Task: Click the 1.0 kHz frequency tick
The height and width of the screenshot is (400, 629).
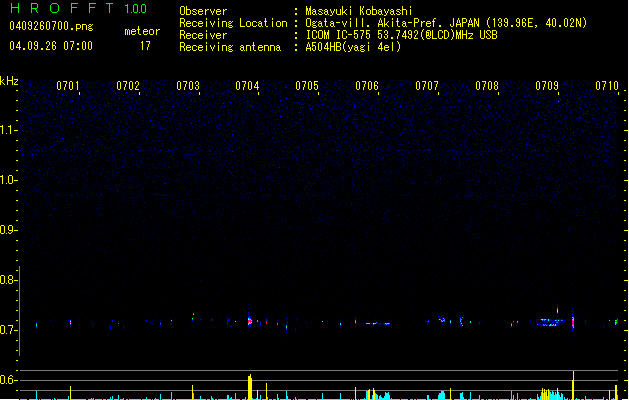Action: 9,180
